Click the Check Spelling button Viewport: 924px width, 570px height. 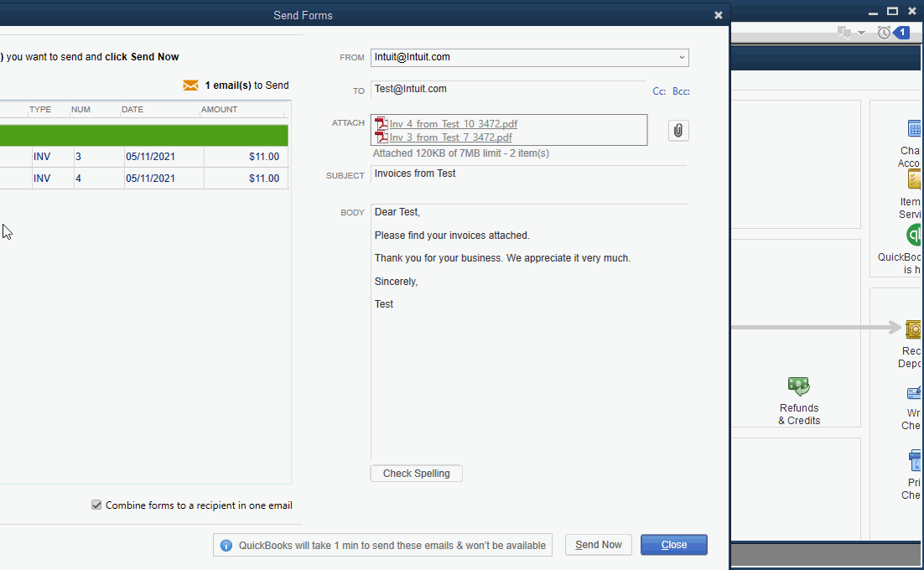(416, 473)
